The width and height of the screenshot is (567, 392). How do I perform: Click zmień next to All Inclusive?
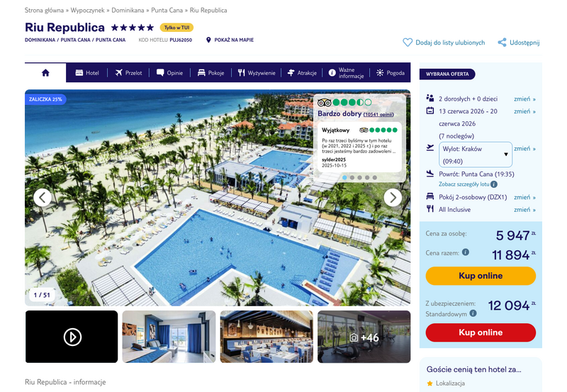524,209
